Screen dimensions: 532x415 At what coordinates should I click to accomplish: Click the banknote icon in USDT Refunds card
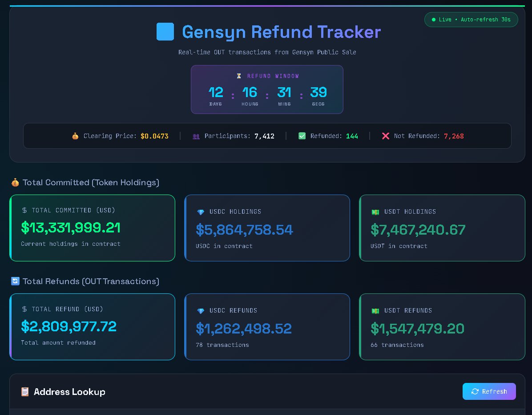pos(375,311)
